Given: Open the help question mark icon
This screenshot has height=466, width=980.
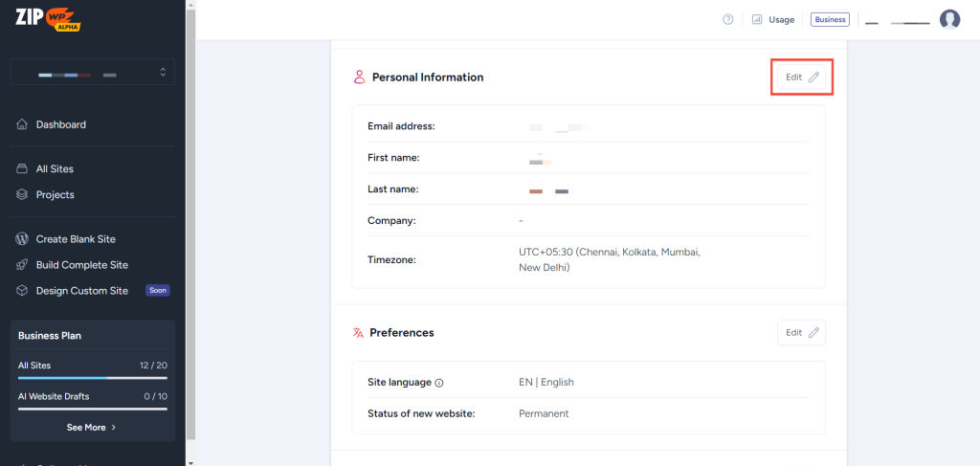Looking at the screenshot, I should tap(728, 19).
